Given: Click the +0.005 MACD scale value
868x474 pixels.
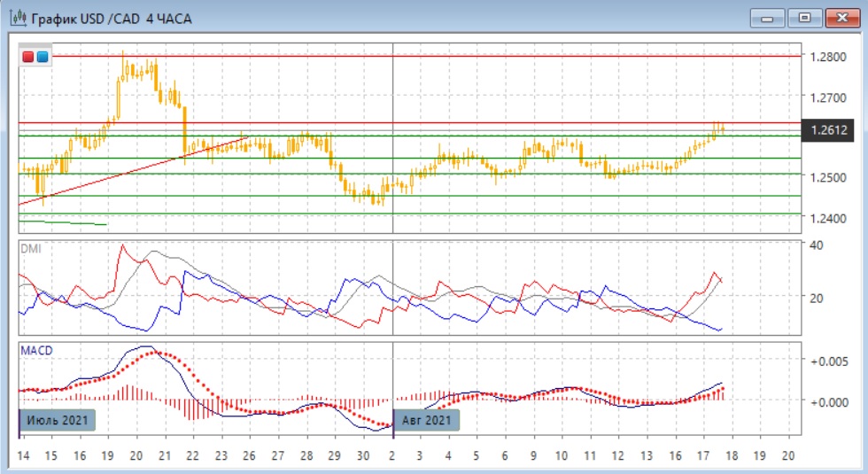Looking at the screenshot, I should 828,361.
